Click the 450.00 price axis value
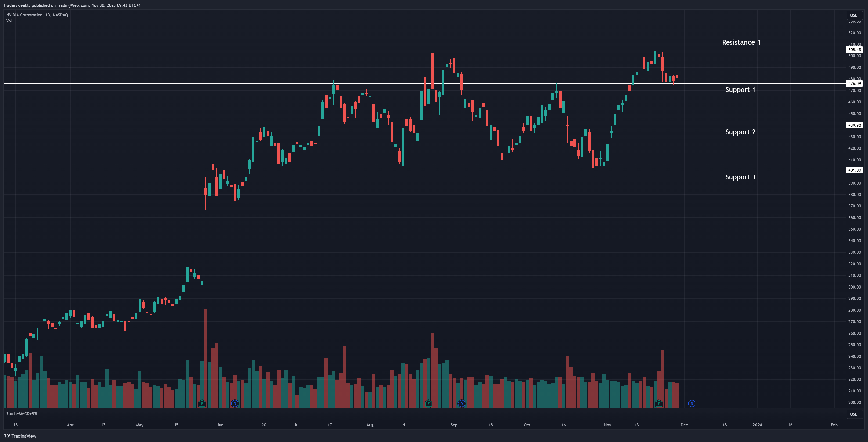Screen dimensions: 868x442 [x=854, y=114]
